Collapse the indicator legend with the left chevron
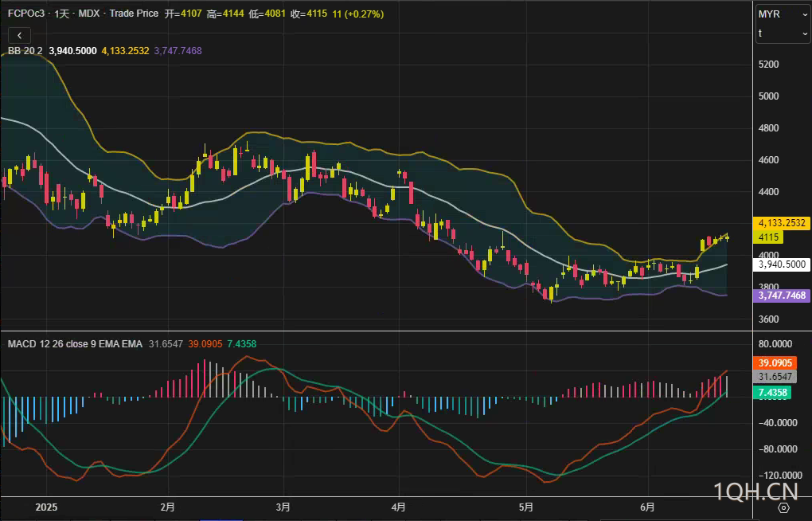This screenshot has width=812, height=521. (x=19, y=35)
